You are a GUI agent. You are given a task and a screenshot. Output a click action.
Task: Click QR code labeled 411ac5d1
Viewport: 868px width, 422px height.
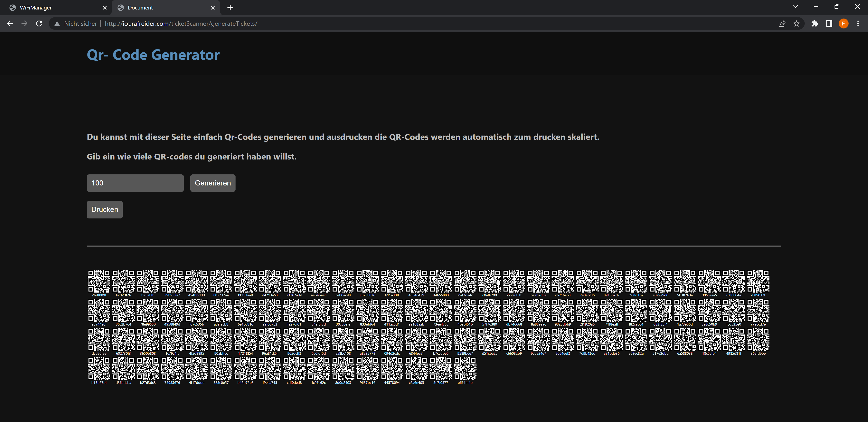pyautogui.click(x=392, y=310)
